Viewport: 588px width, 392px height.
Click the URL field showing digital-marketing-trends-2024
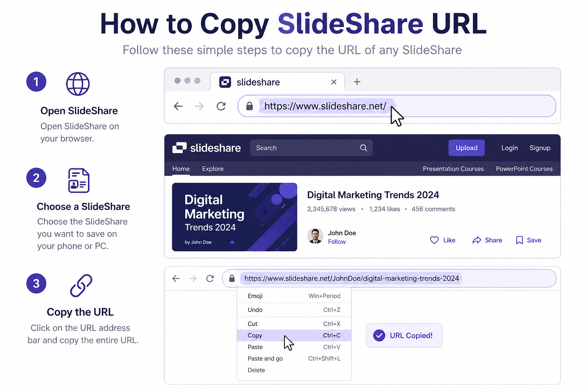(x=351, y=278)
